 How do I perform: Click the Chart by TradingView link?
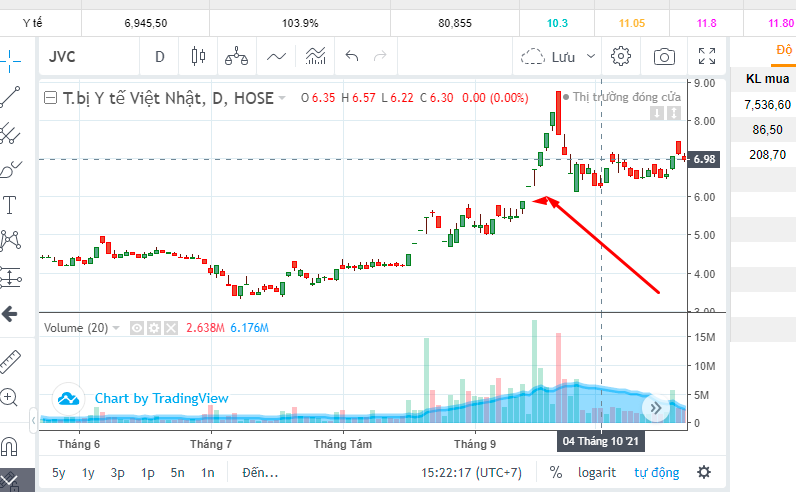pos(161,399)
